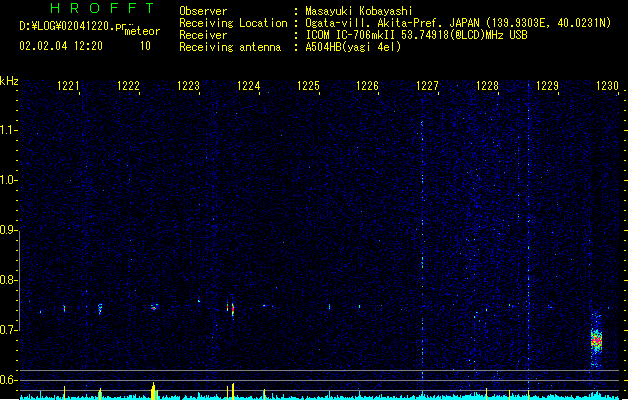Click the 1224 time axis label
The width and height of the screenshot is (629, 400).
[248, 86]
